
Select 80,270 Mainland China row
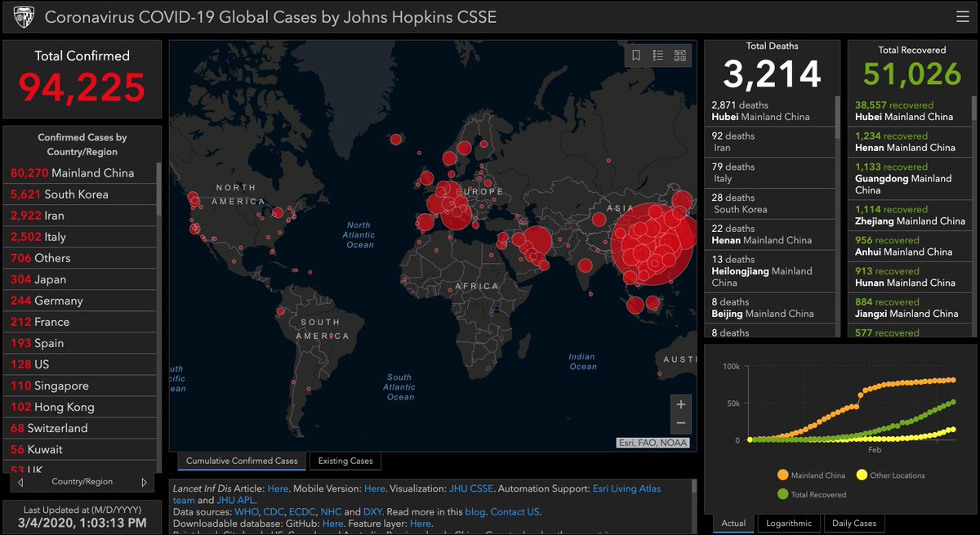click(79, 173)
